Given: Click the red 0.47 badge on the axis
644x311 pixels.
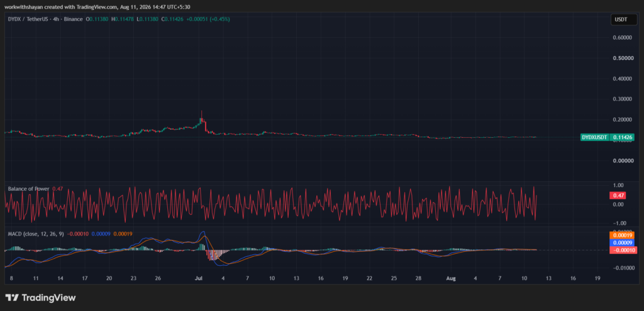Looking at the screenshot, I should point(618,196).
